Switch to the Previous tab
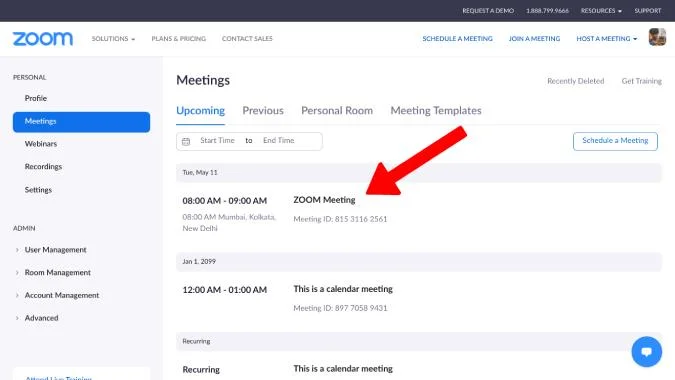Image resolution: width=675 pixels, height=380 pixels. click(x=263, y=111)
